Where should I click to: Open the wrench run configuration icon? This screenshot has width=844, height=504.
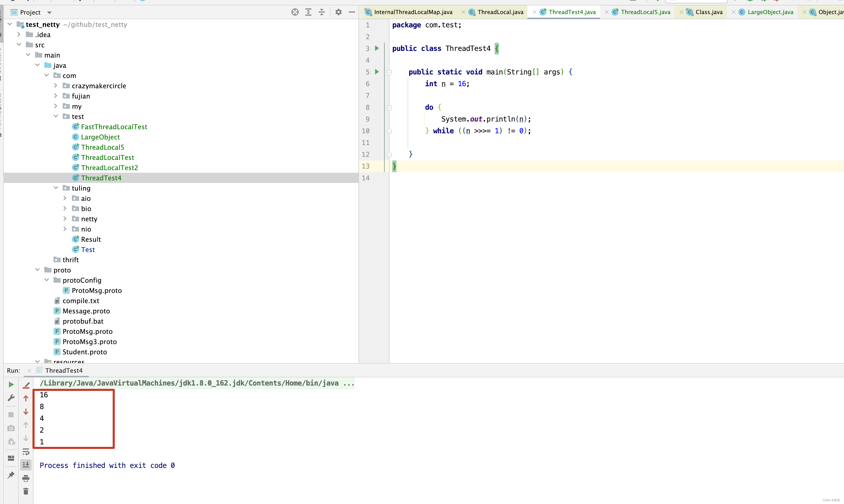click(11, 398)
